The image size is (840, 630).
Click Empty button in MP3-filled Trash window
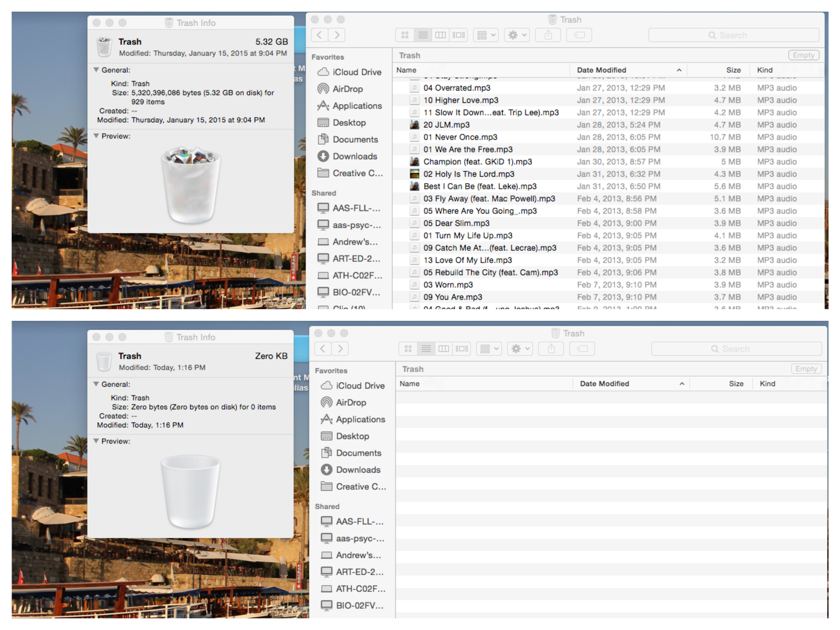[804, 55]
